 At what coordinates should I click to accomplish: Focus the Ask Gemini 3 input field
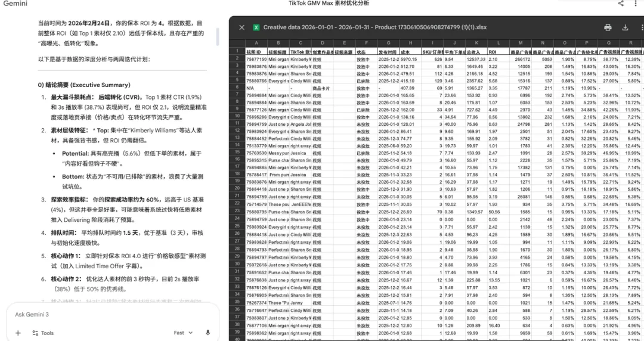tap(113, 314)
